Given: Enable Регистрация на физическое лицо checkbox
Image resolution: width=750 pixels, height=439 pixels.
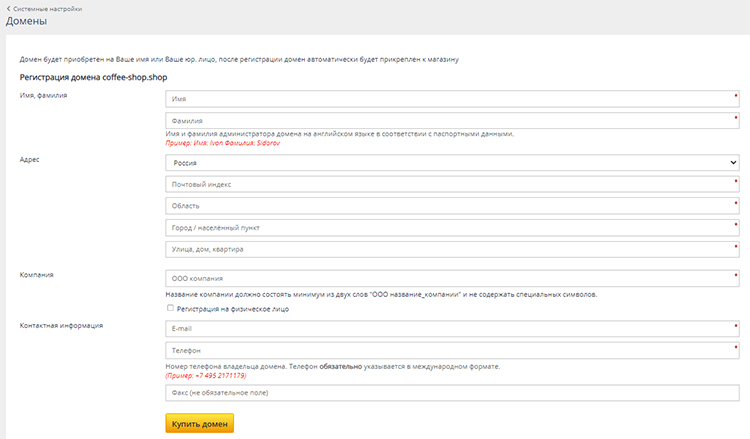Looking at the screenshot, I should tap(170, 309).
